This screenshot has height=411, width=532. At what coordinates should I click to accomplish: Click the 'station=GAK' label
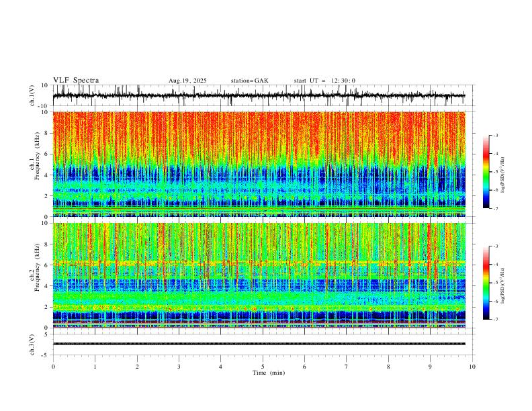[250, 81]
